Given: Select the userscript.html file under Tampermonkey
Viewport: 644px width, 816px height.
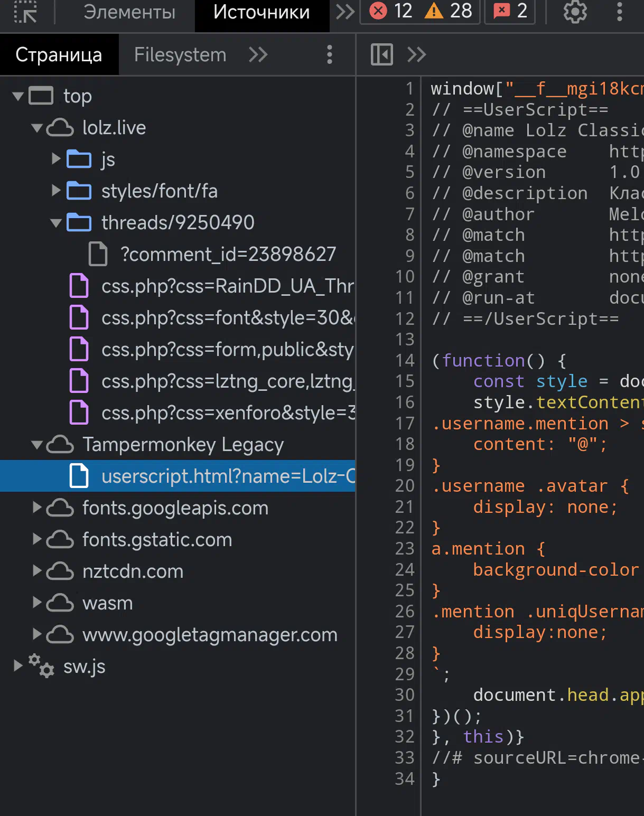Looking at the screenshot, I should pyautogui.click(x=227, y=476).
